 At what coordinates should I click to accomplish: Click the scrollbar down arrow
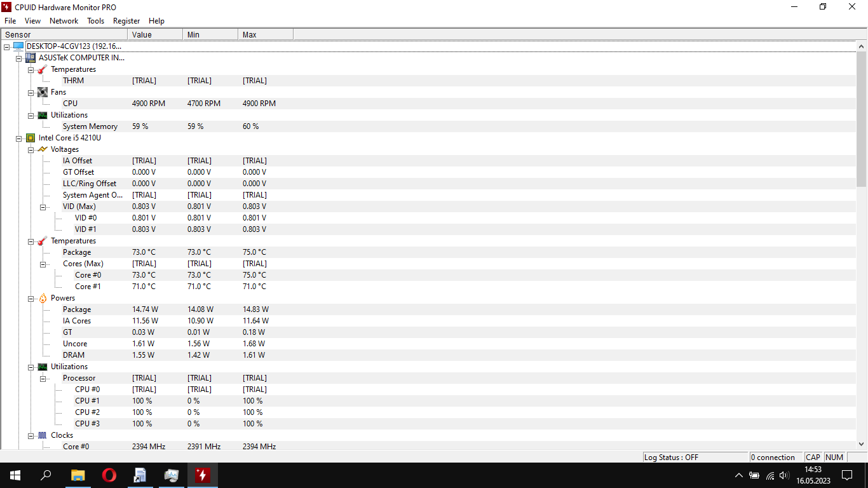click(x=862, y=444)
